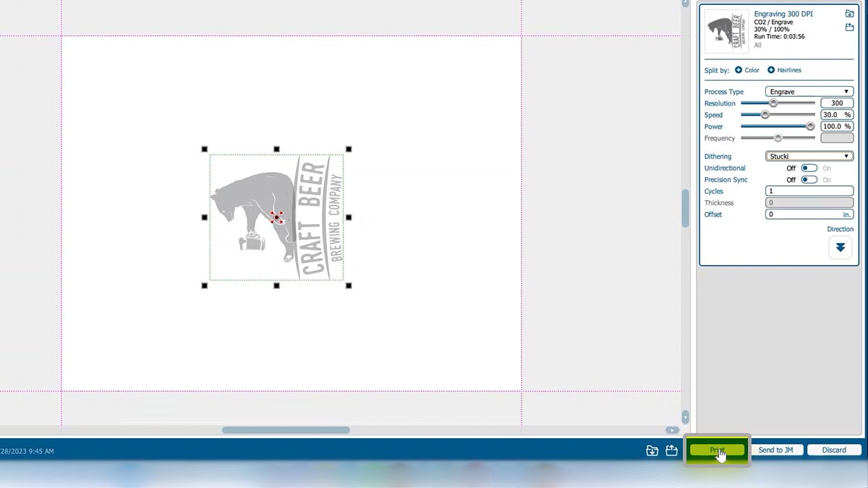Image resolution: width=868 pixels, height=488 pixels.
Task: Click the Send to JM button
Action: click(x=776, y=450)
